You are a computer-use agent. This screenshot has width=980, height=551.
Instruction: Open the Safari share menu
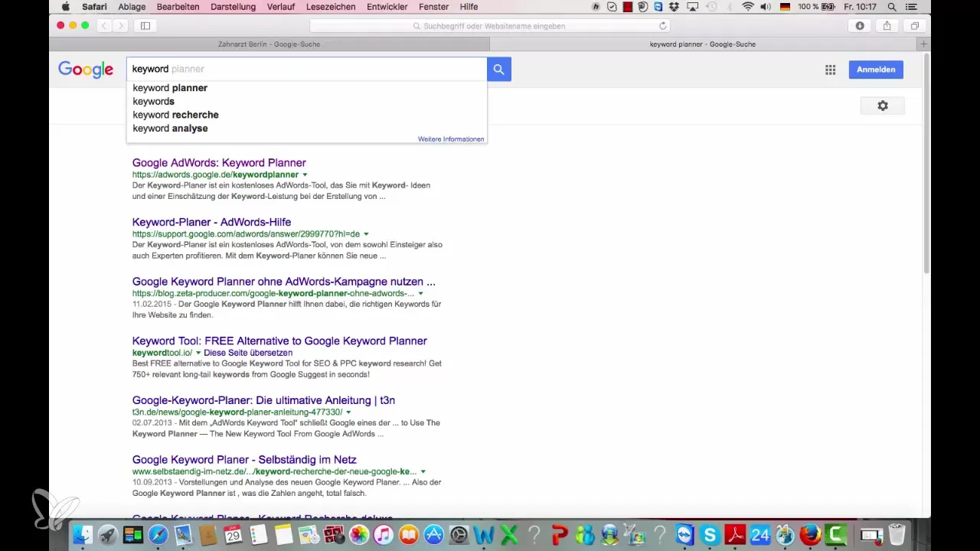pos(887,25)
